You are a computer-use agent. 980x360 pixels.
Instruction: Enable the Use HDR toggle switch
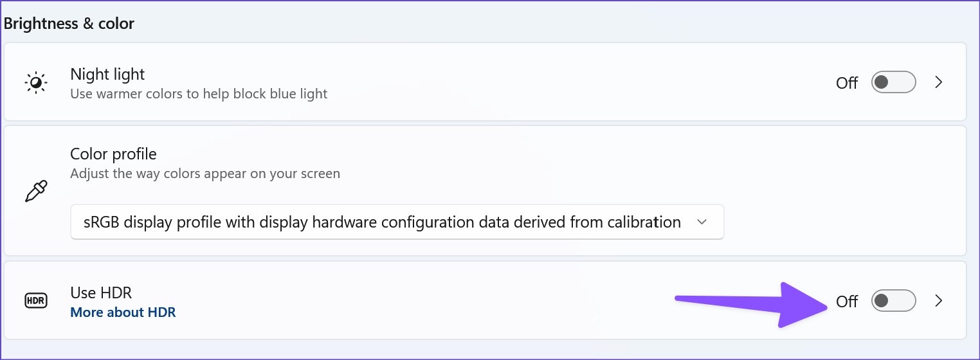coord(893,300)
